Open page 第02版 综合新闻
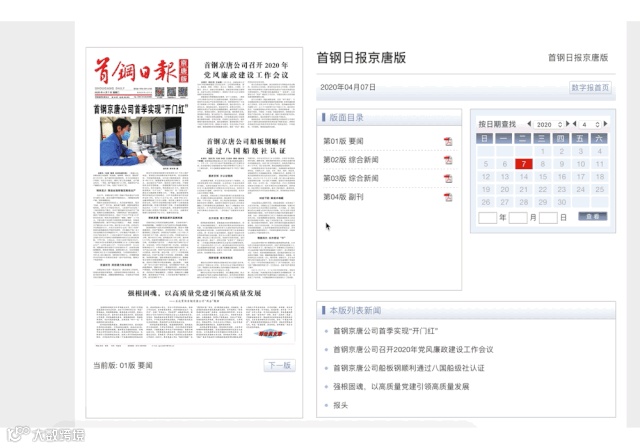Image resolution: width=640 pixels, height=448 pixels. click(x=351, y=160)
